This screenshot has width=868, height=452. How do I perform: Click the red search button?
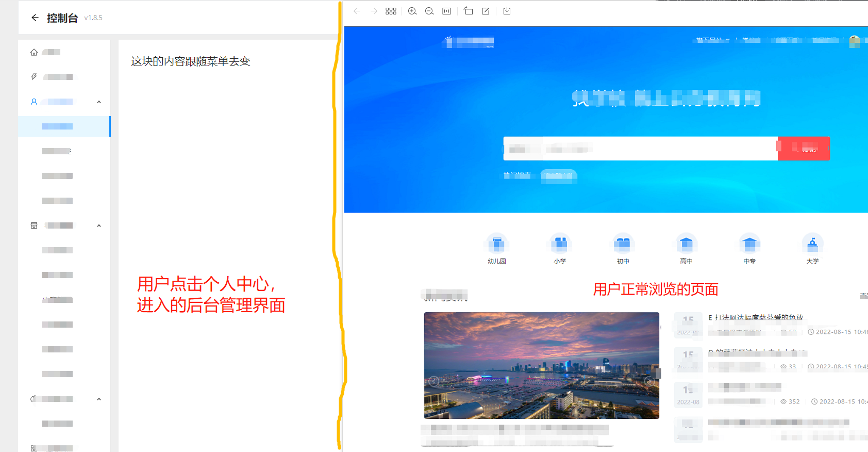pos(804,149)
